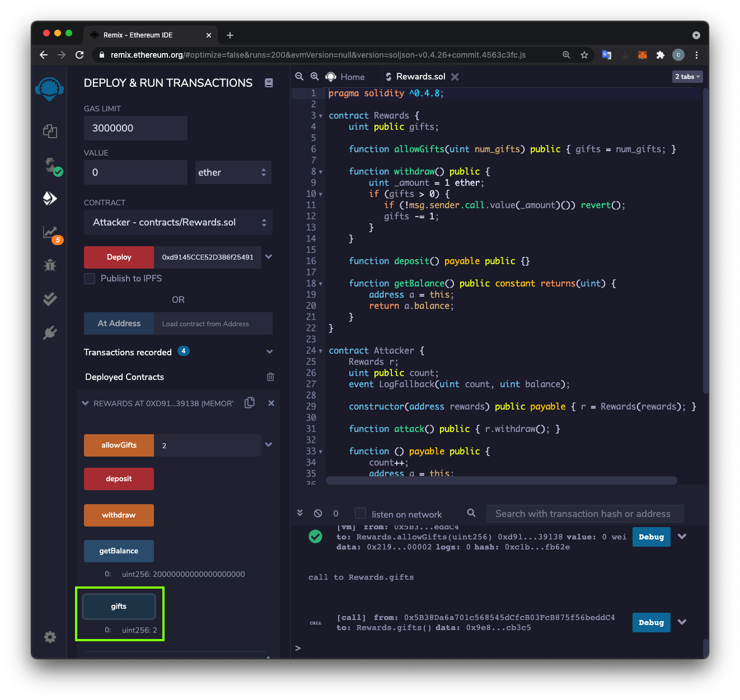Open the browser page zoom indicator
740x700 pixels.
pos(566,55)
